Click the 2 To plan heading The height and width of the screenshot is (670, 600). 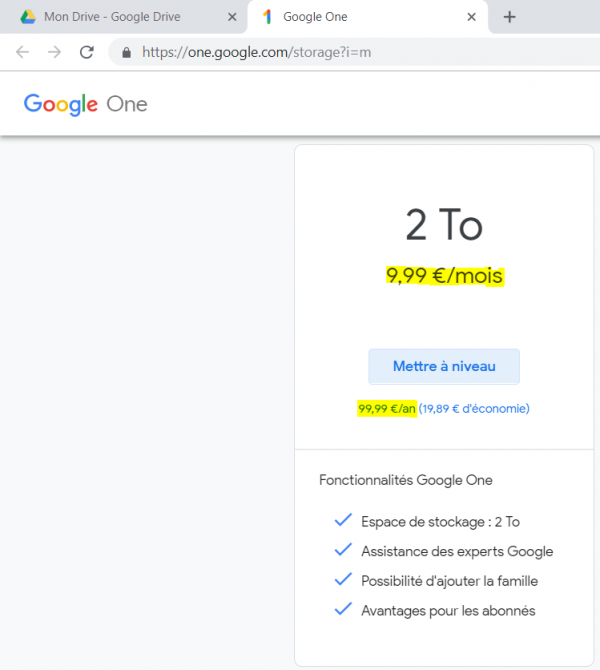pos(444,224)
